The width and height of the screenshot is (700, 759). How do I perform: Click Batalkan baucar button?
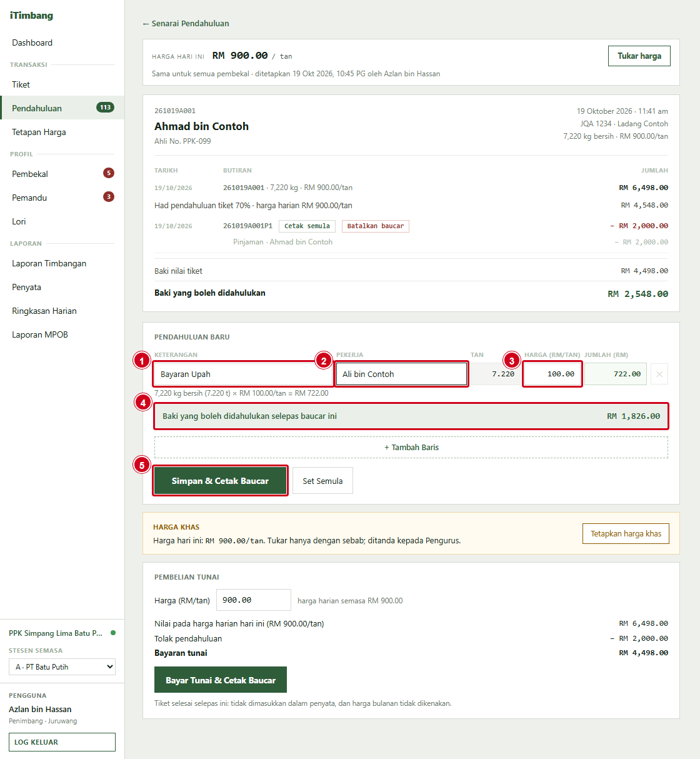click(376, 226)
